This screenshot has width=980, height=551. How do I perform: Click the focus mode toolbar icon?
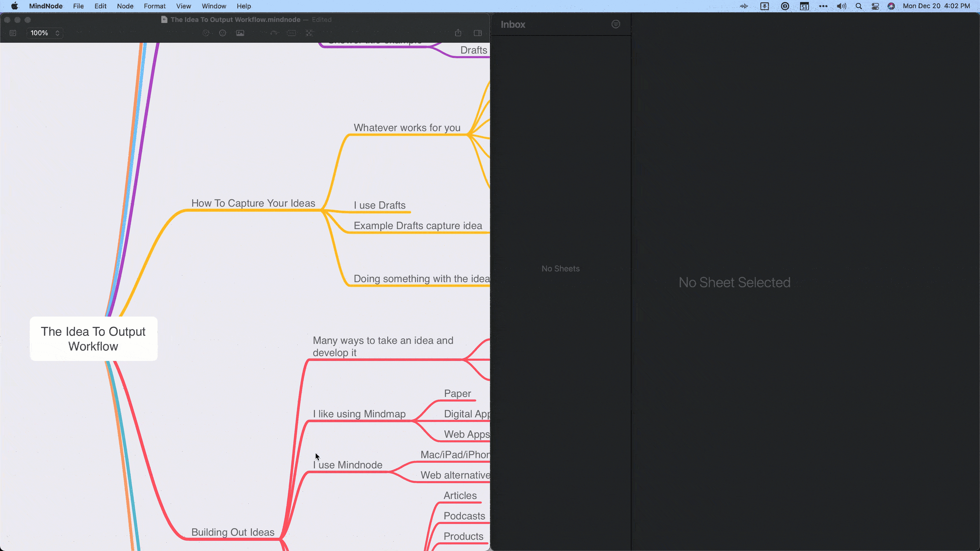(x=309, y=33)
